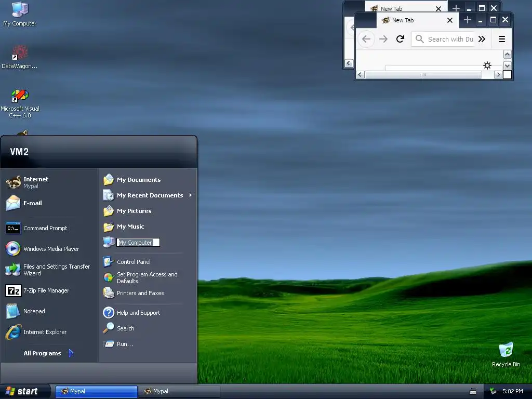The height and width of the screenshot is (399, 532).
Task: Open My Music folder
Action: (x=124, y=227)
